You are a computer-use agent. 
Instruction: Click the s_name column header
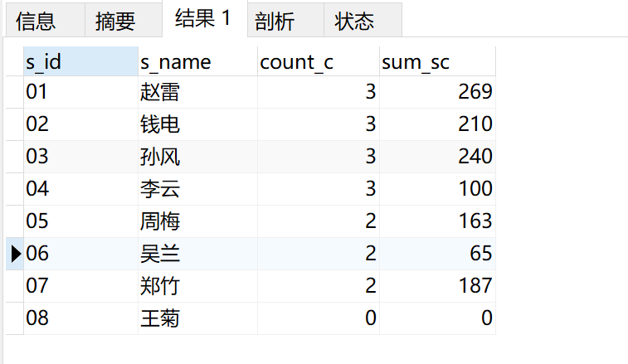click(197, 61)
